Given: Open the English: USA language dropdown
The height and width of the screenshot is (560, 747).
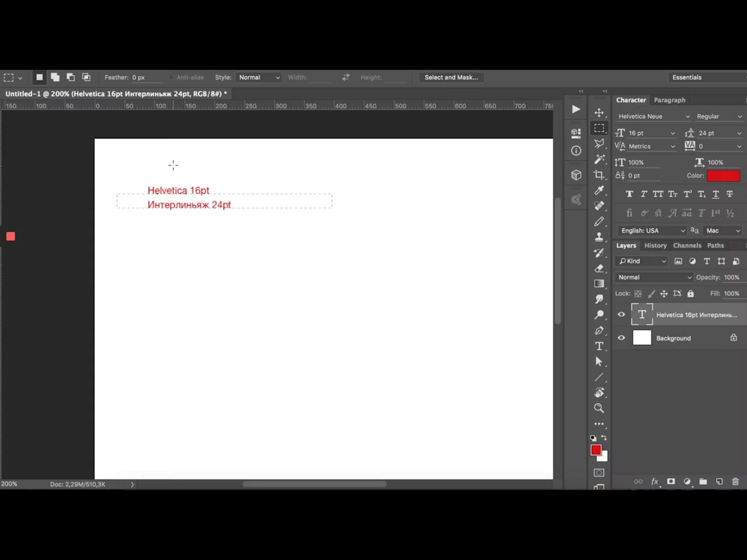Looking at the screenshot, I should [x=651, y=230].
